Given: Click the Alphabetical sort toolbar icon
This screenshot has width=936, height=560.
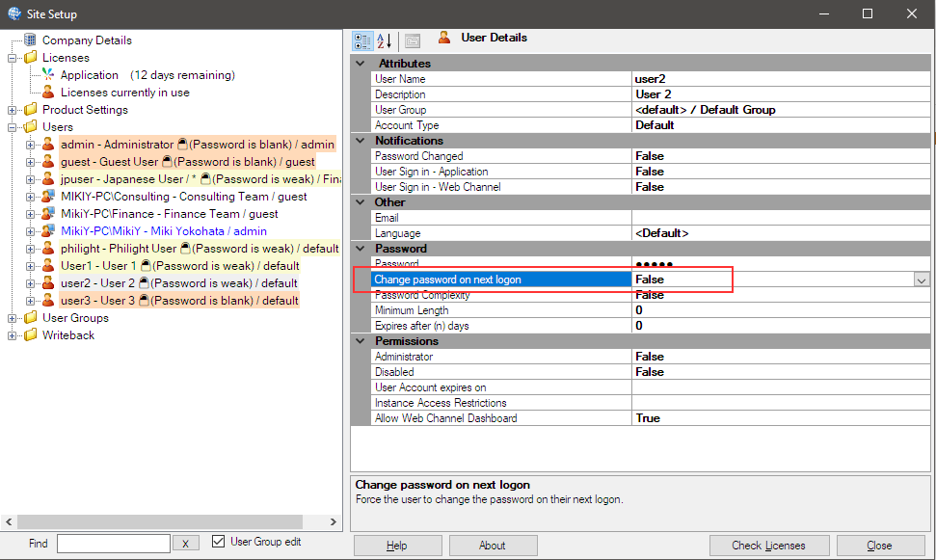Looking at the screenshot, I should 385,41.
